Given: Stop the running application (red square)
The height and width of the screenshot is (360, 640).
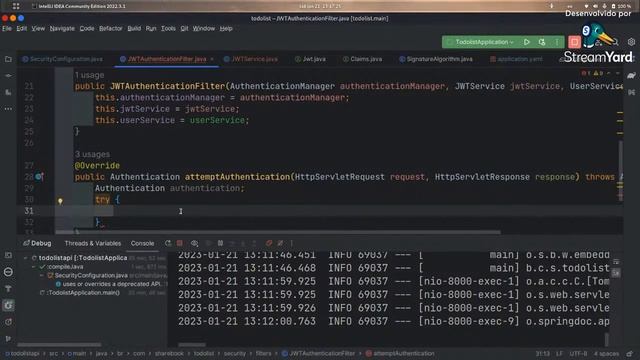Looking at the screenshot, I should 574,42.
